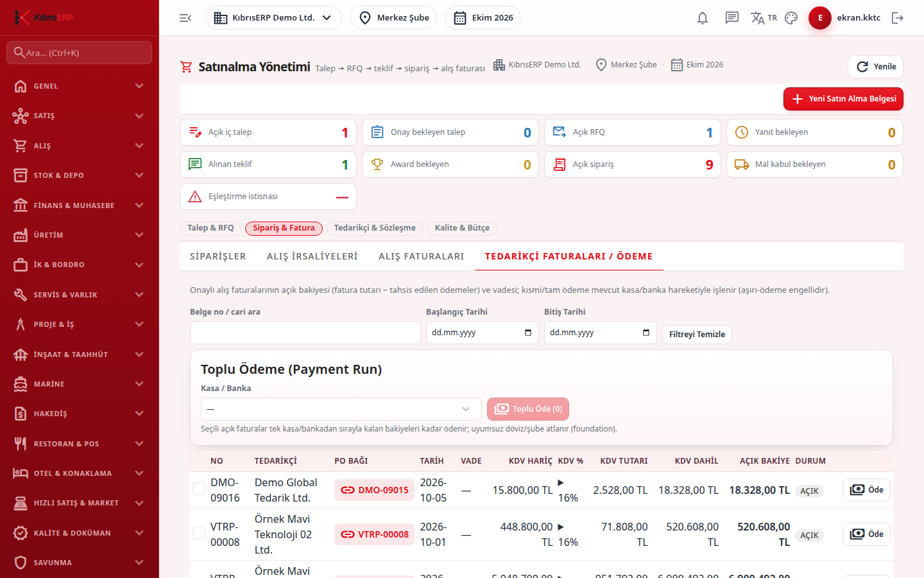Expand KDV breakdown for DMO-09016 row

coord(561,482)
